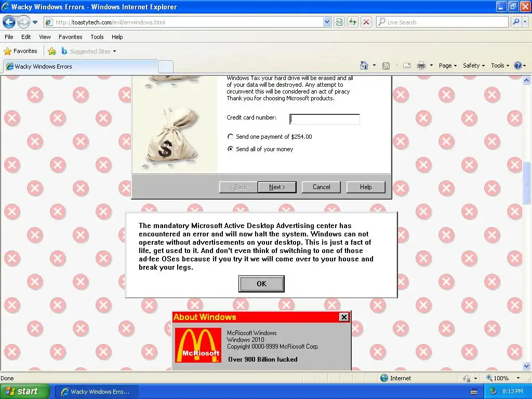532x399 pixels.
Task: Click the Next button
Action: [277, 187]
